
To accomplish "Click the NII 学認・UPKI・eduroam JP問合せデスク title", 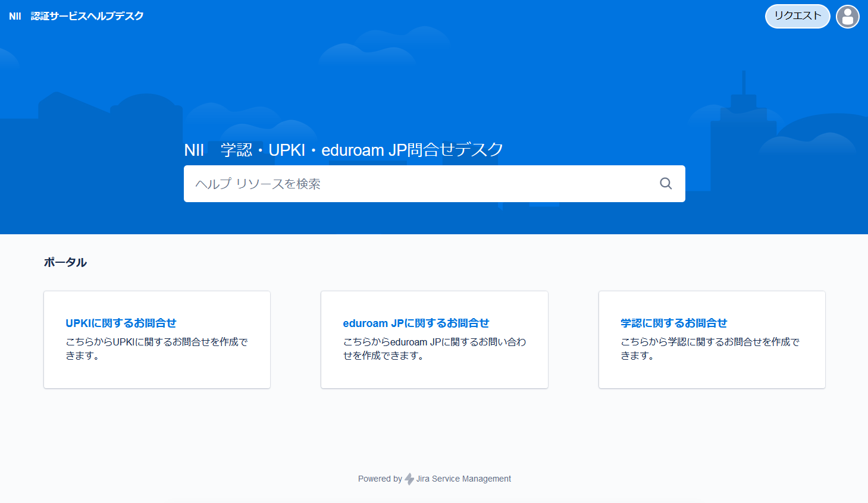I will click(344, 150).
